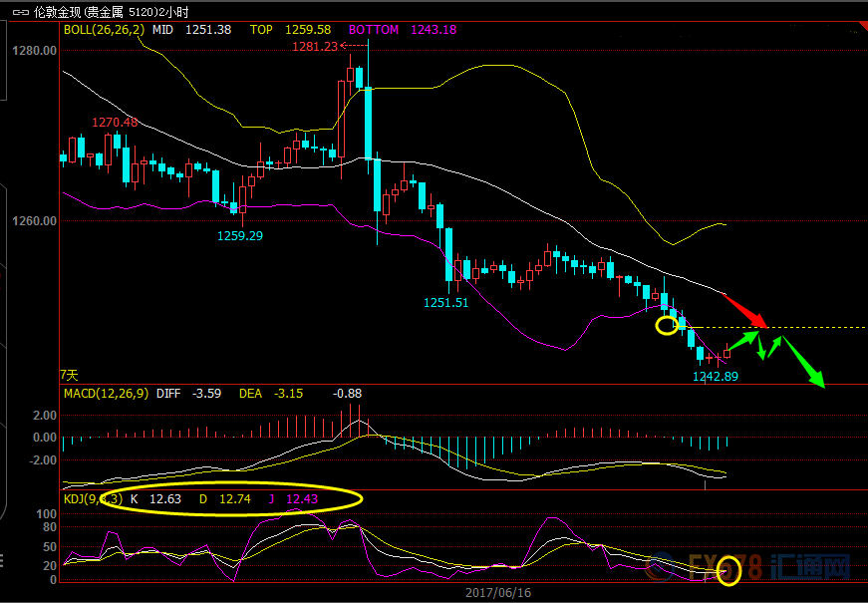Screen dimensions: 868x603
Task: Click the 1260.00 price axis label
Action: point(34,221)
